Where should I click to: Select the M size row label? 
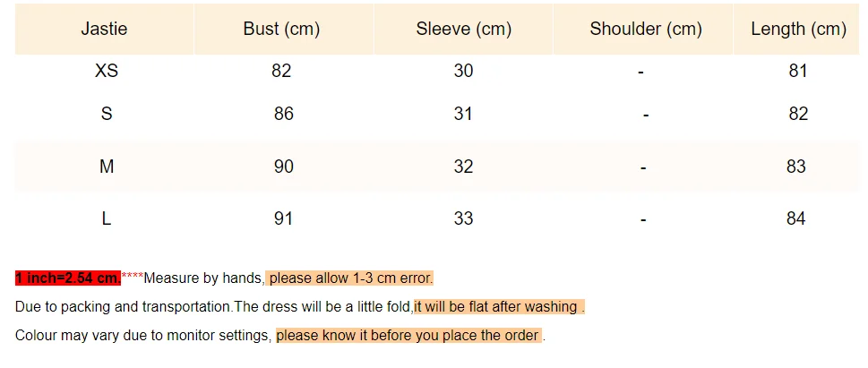pos(106,167)
